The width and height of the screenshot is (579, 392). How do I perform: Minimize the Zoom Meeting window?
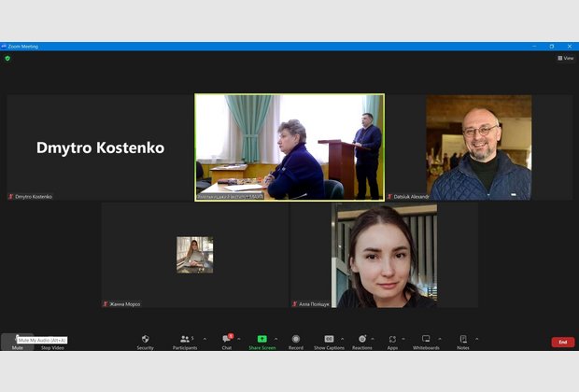tap(534, 47)
